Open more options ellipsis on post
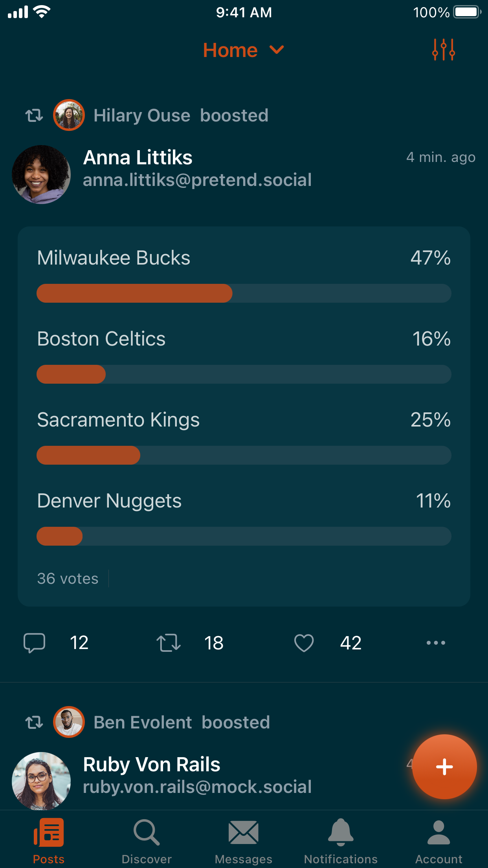Screen dimensions: 488x868 [x=436, y=643]
